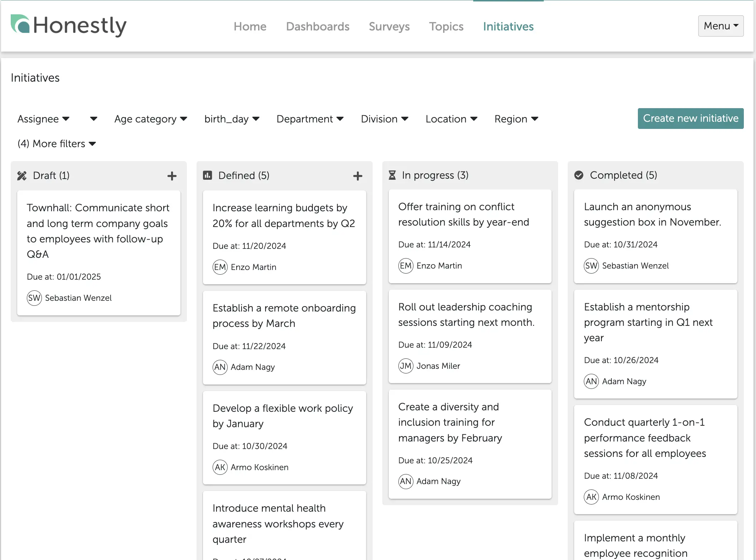Click AK avatar on performance feedback card

coord(591,497)
